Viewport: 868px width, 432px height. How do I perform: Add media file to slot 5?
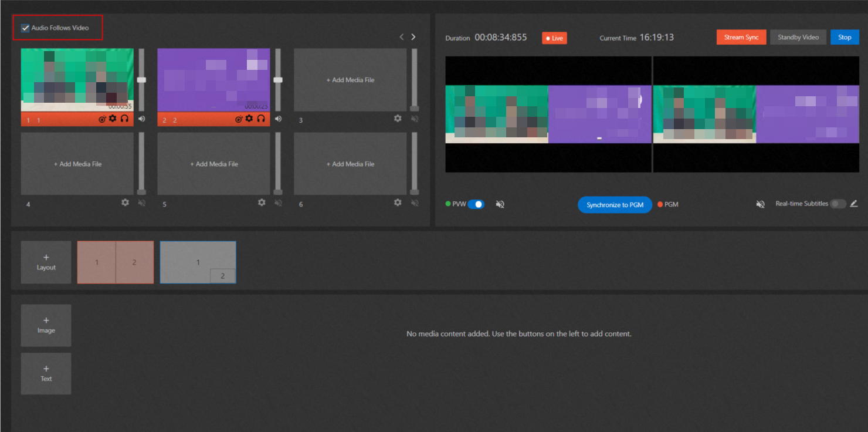[x=214, y=164]
